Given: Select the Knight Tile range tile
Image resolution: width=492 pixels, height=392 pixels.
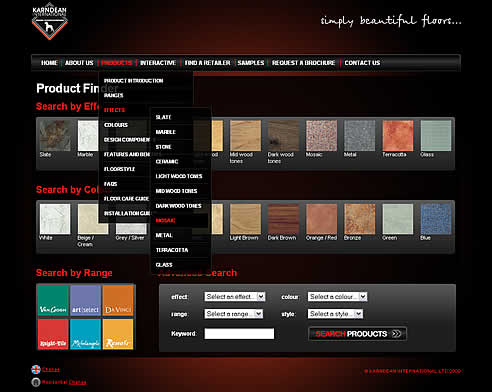Looking at the screenshot, I should click(53, 334).
